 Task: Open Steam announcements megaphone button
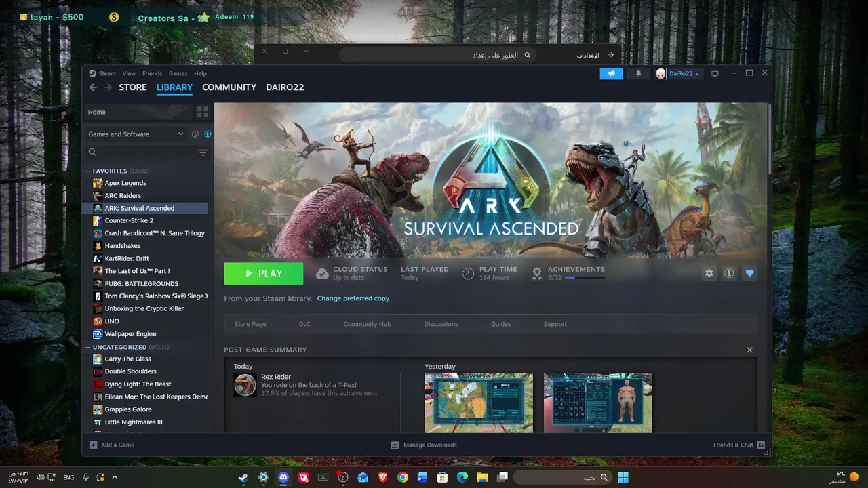tap(611, 73)
